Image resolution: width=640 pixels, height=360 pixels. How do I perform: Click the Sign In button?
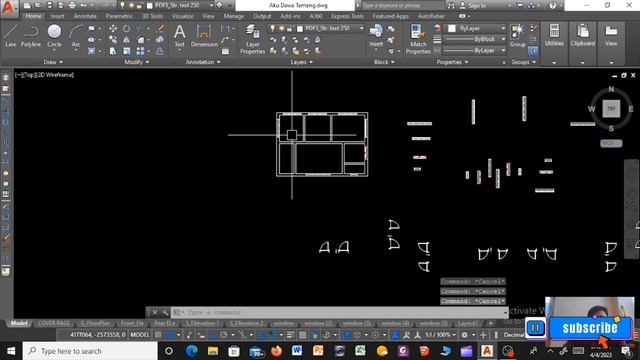(473, 5)
